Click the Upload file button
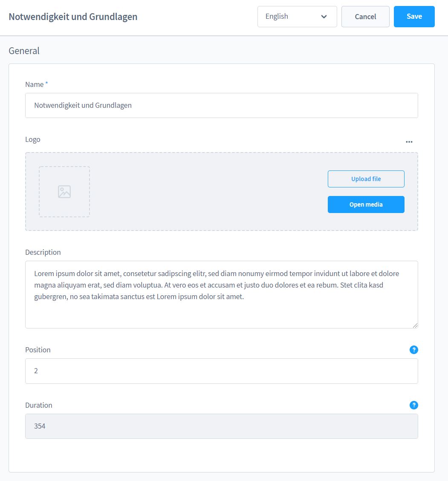448x481 pixels. point(366,179)
